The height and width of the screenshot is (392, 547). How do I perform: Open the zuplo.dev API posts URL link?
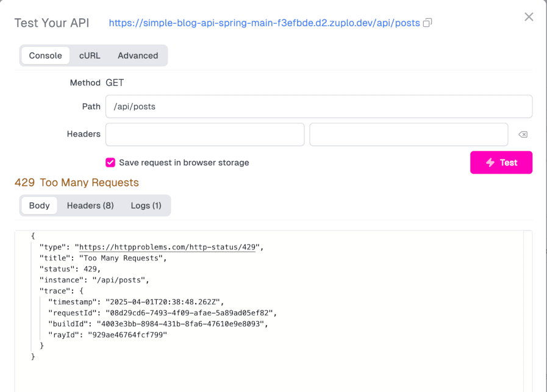pos(264,23)
